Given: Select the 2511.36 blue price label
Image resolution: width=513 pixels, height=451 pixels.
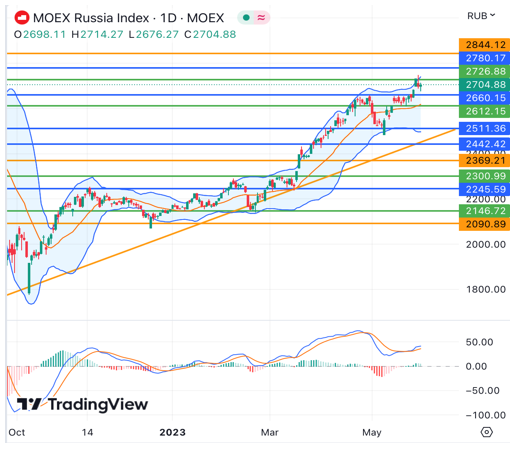Looking at the screenshot, I should pos(484,128).
